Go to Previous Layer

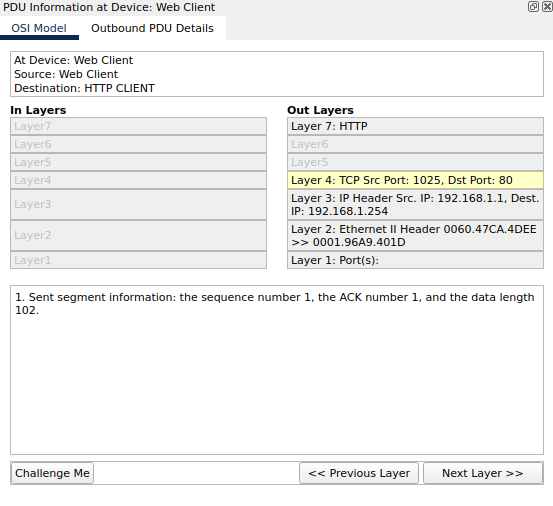(359, 473)
